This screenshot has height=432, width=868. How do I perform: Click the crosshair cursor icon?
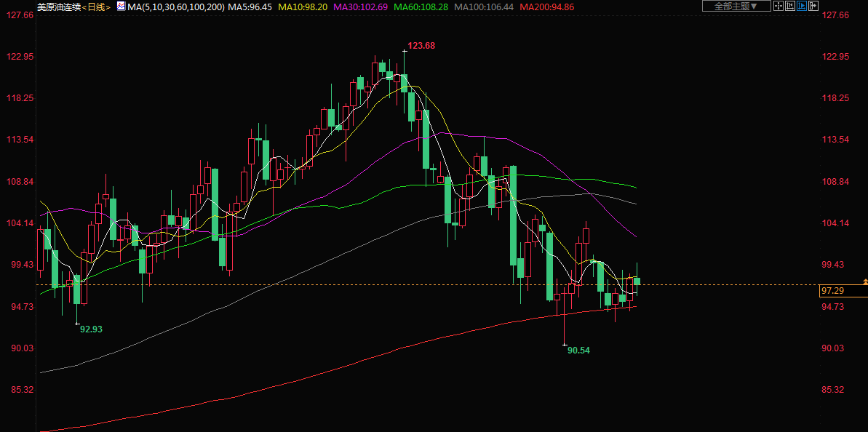[778, 6]
